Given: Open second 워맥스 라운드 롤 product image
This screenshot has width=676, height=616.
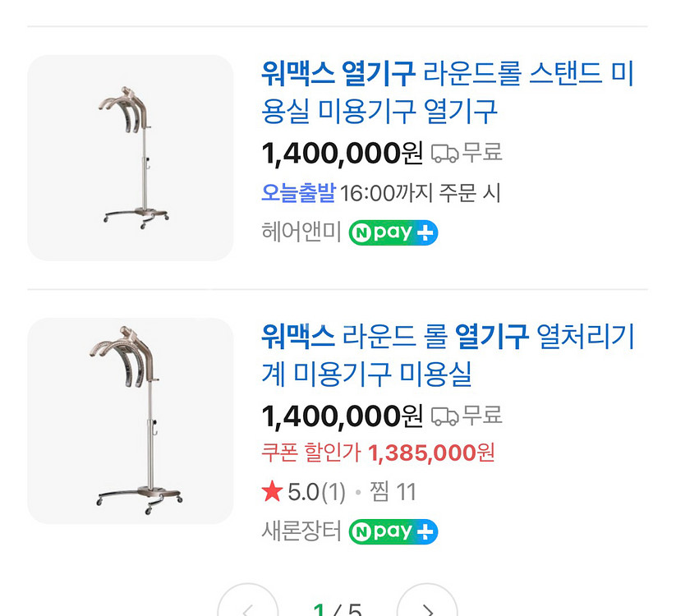Looking at the screenshot, I should click(x=131, y=421).
